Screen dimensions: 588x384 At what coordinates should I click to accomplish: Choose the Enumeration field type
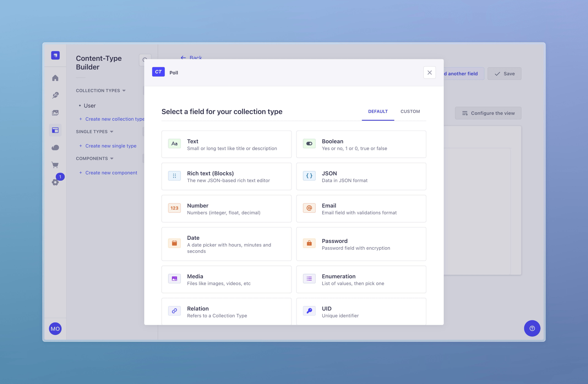coord(361,279)
